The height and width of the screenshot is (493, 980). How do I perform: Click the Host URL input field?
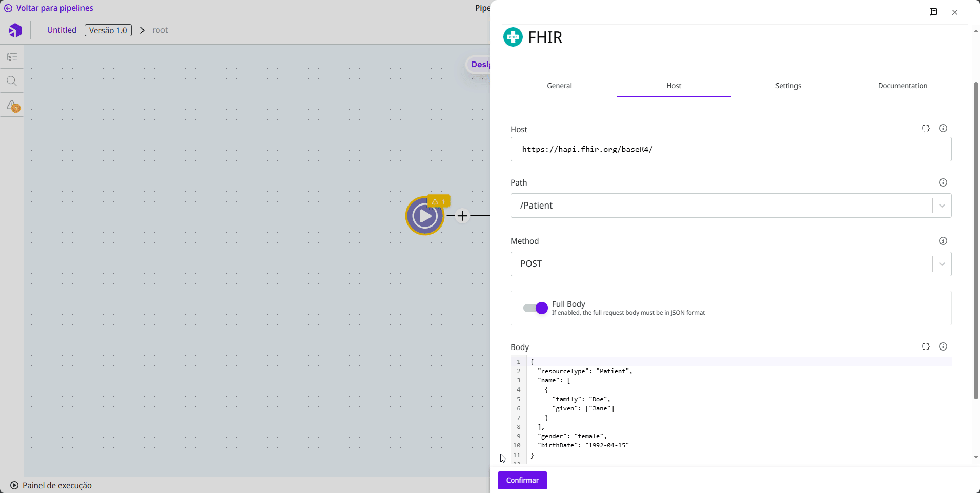tap(730, 149)
